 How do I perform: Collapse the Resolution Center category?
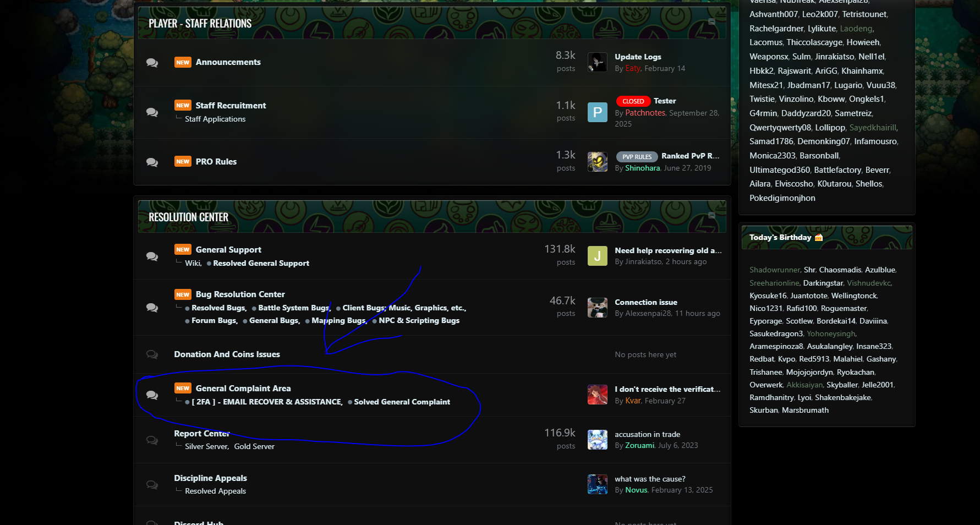[711, 215]
